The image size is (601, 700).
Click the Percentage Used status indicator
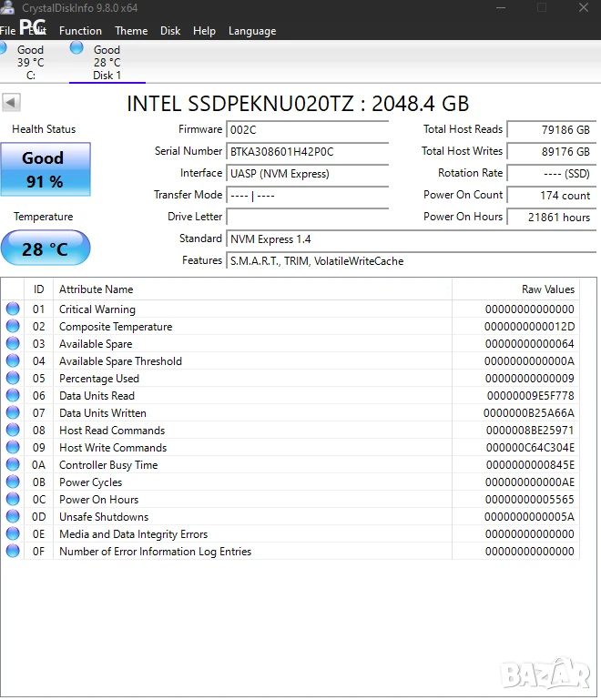[13, 378]
